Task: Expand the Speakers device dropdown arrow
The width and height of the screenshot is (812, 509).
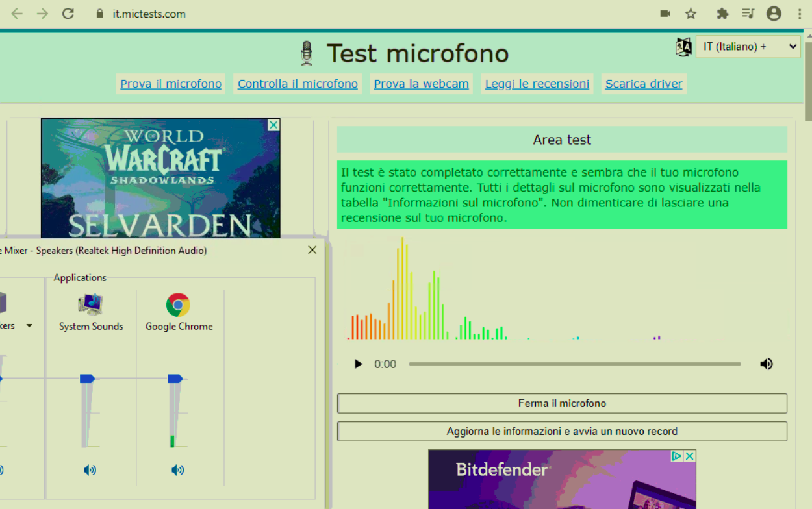Action: (29, 326)
